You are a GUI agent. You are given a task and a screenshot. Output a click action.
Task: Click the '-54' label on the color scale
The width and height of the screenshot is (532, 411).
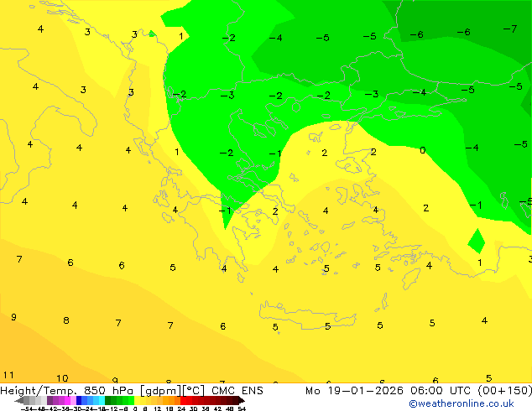pos(27,408)
